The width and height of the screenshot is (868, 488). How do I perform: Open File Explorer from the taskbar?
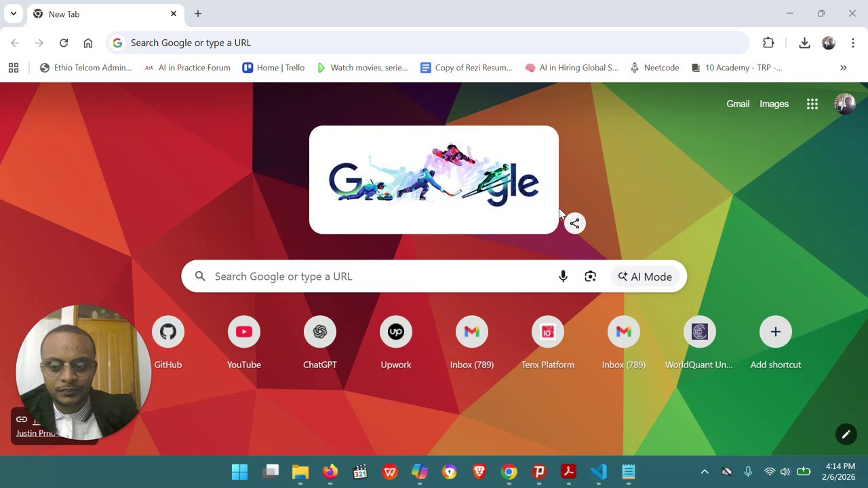300,472
